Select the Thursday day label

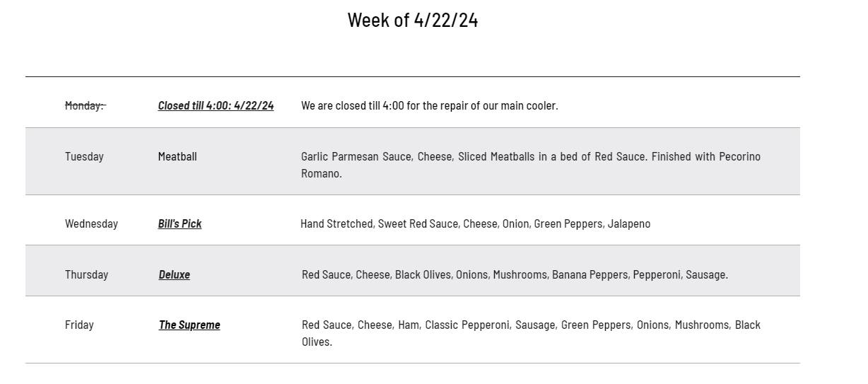86,274
